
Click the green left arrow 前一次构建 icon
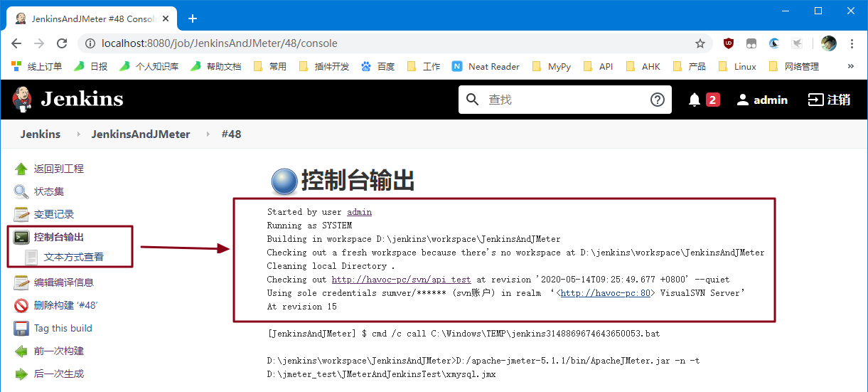[x=21, y=351]
